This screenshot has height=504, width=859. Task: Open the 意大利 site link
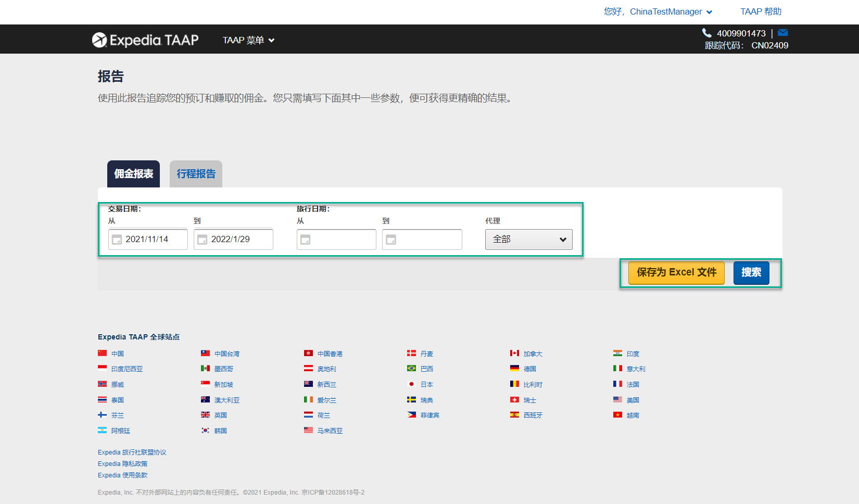tap(636, 369)
